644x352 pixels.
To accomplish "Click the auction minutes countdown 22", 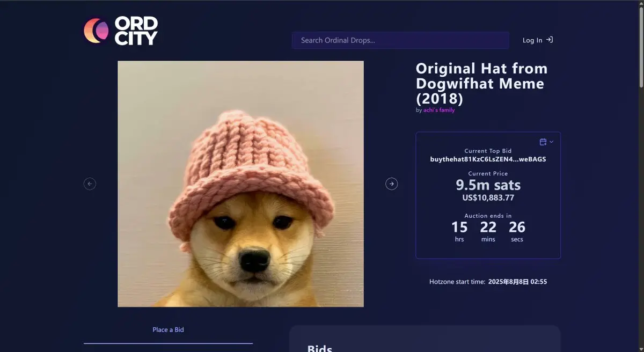I will (488, 227).
